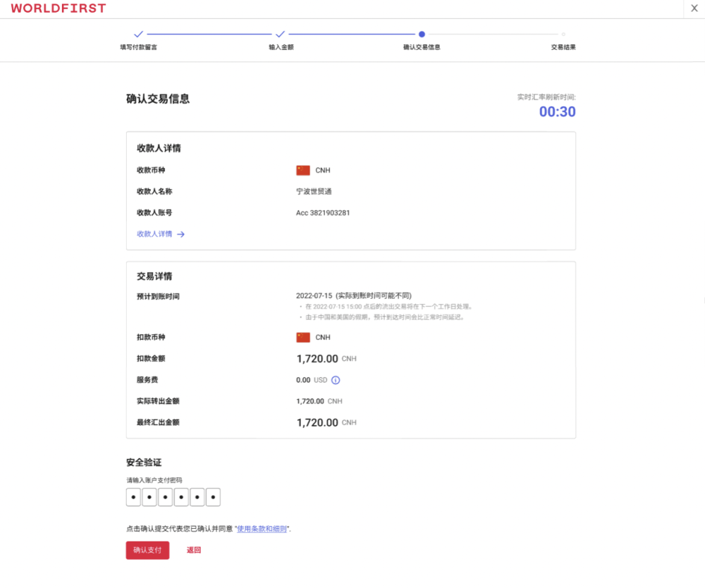The width and height of the screenshot is (705, 588).
Task: Click the active dot on 确认交易信息 step
Action: (x=422, y=33)
